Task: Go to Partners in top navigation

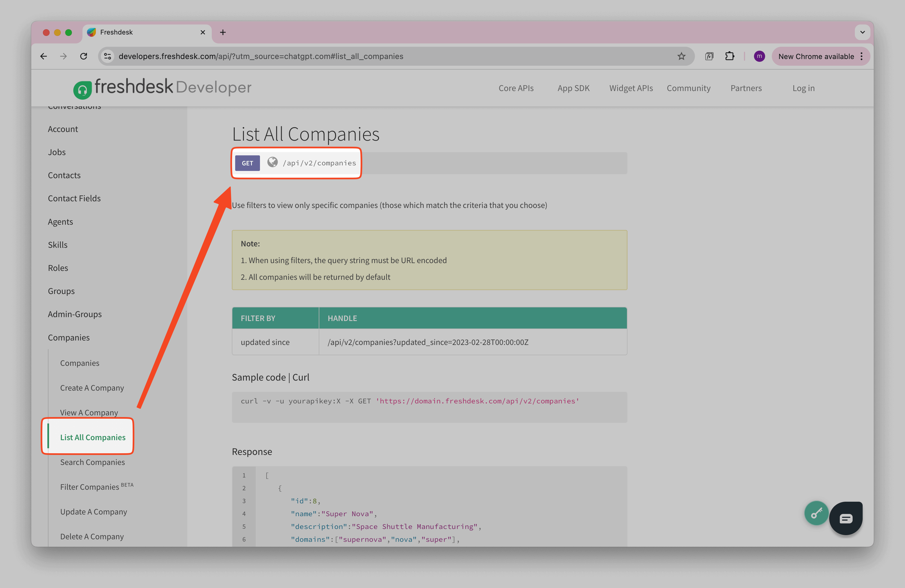Action: 746,88
